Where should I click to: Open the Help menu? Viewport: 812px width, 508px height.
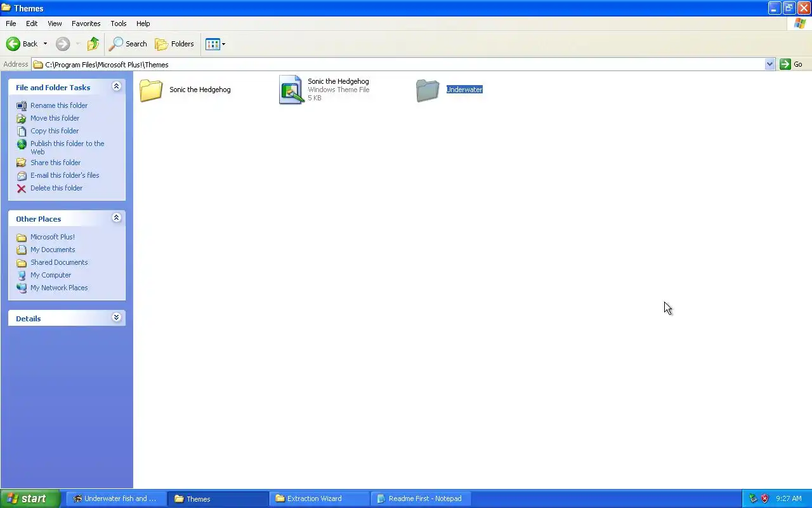tap(143, 23)
